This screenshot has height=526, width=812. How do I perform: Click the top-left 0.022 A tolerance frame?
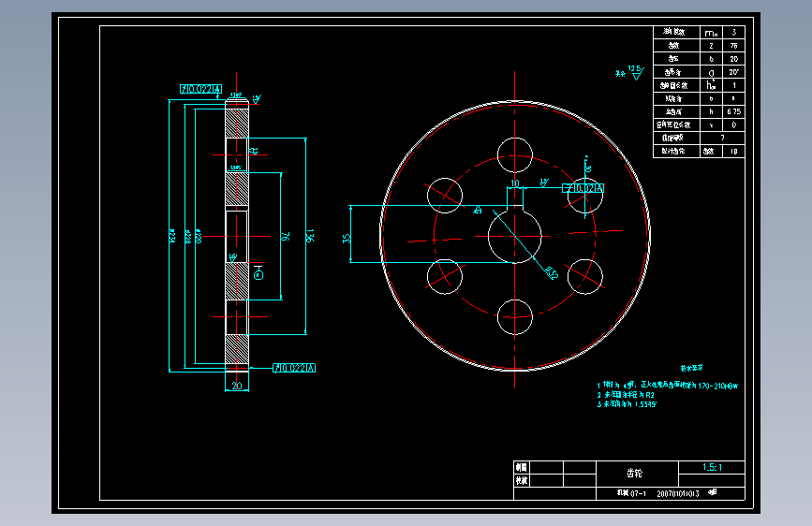[201, 89]
